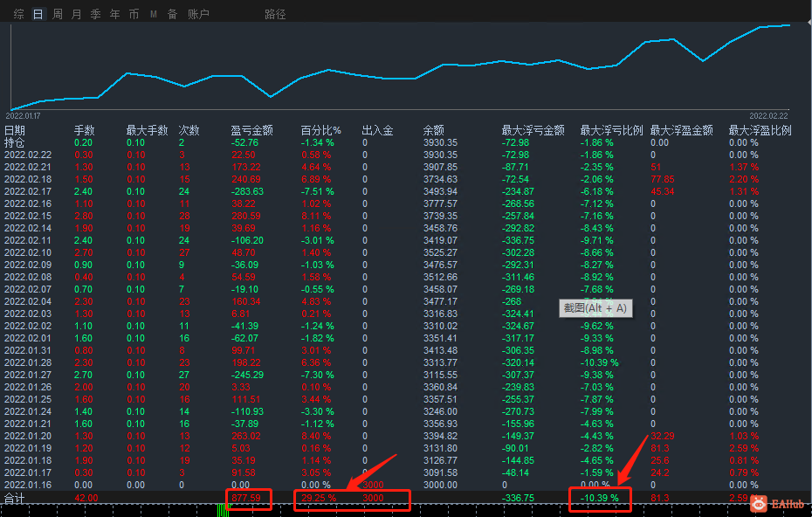Switch to the 年 yearly tab
The height and width of the screenshot is (517, 812).
(115, 14)
